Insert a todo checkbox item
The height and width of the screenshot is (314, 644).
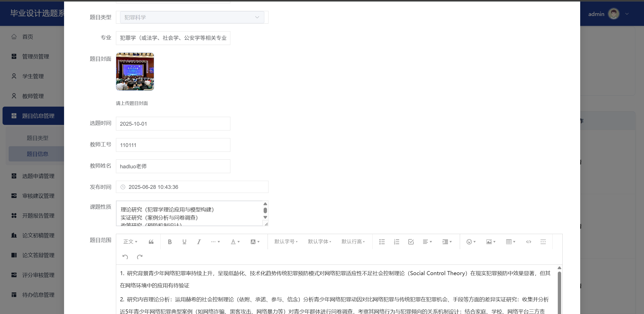[411, 242]
